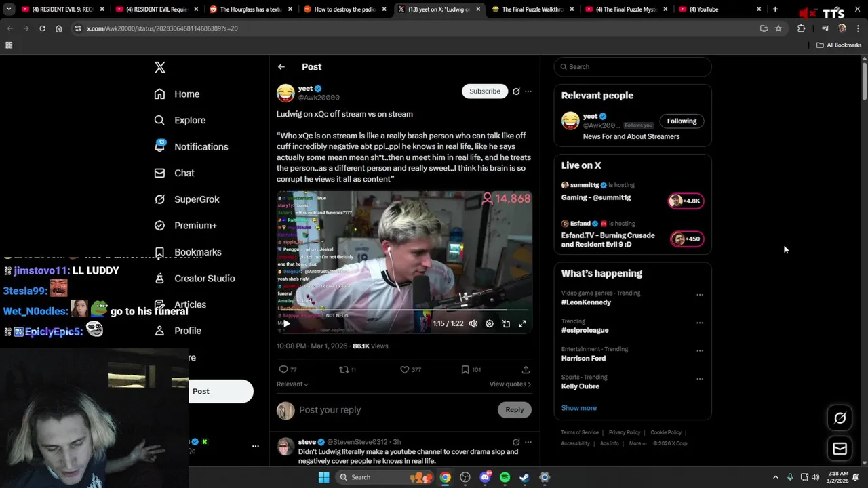This screenshot has width=868, height=488.
Task: Open more options on steve's reply
Action: (528, 442)
